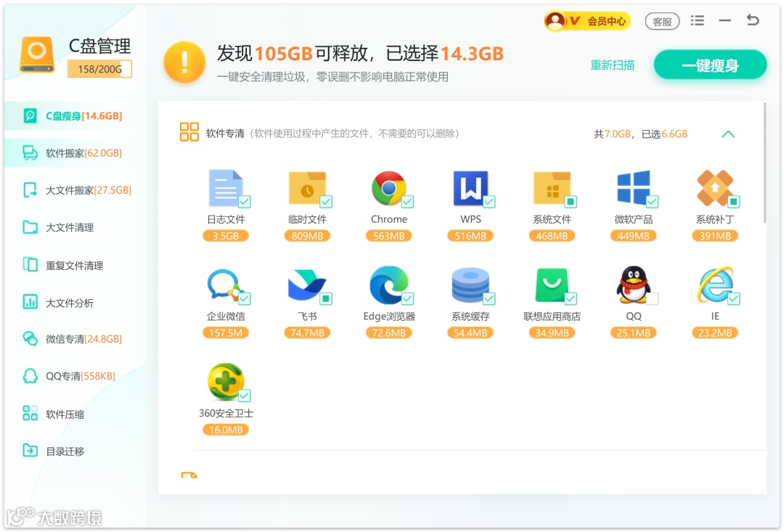This screenshot has width=784, height=532.
Task: Uncheck the IE checkbox
Action: click(733, 298)
